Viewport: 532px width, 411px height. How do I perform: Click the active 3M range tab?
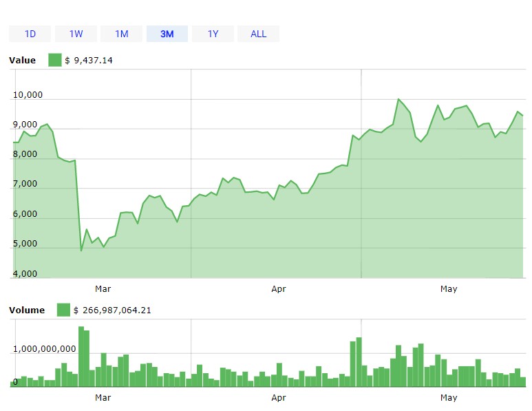tap(167, 34)
